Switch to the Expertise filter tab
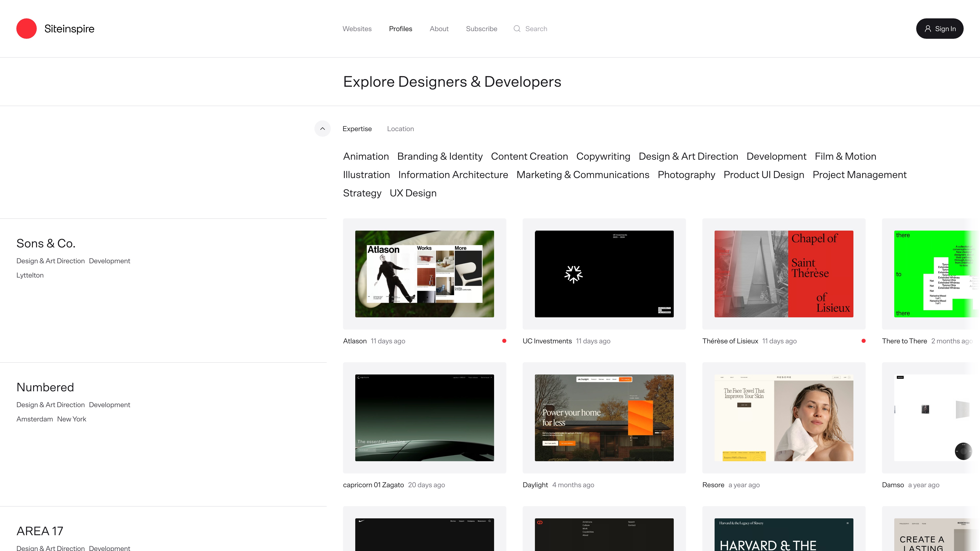 click(x=357, y=129)
